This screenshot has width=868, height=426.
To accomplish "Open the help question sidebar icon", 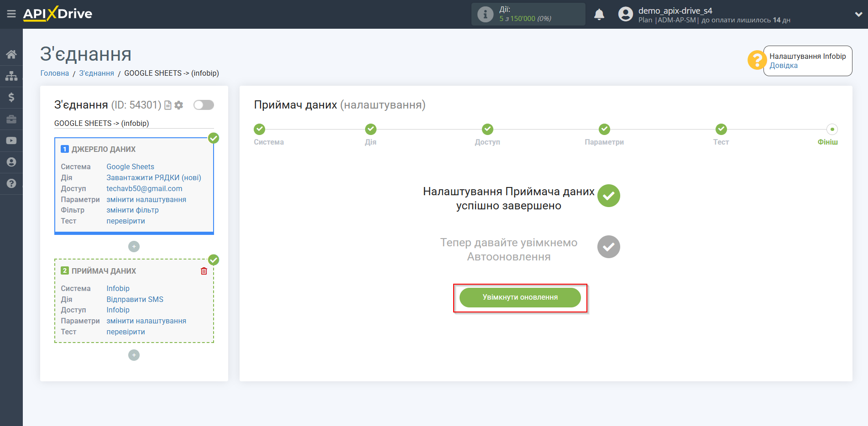I will 11,183.
